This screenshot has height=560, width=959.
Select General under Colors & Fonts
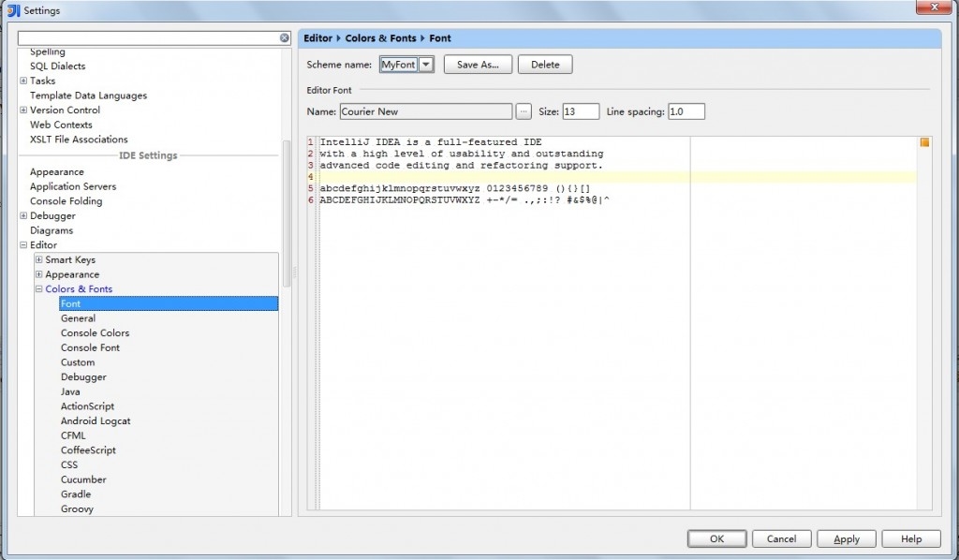78,318
